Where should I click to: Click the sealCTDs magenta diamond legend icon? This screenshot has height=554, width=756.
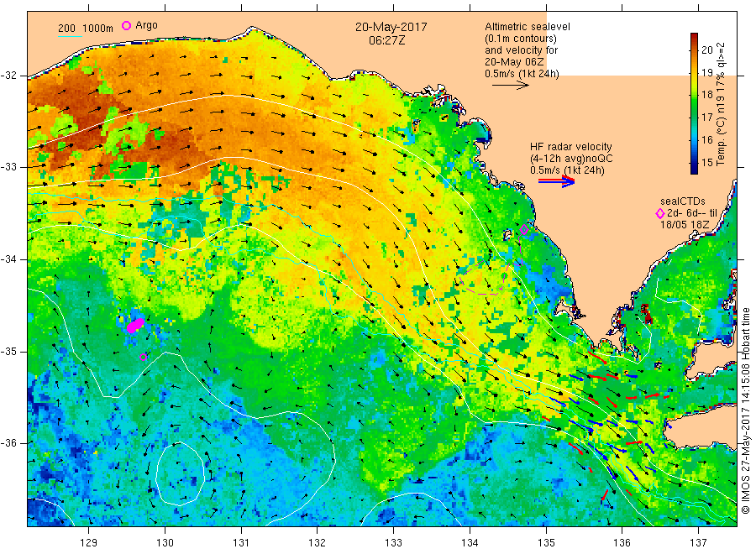[x=660, y=213]
